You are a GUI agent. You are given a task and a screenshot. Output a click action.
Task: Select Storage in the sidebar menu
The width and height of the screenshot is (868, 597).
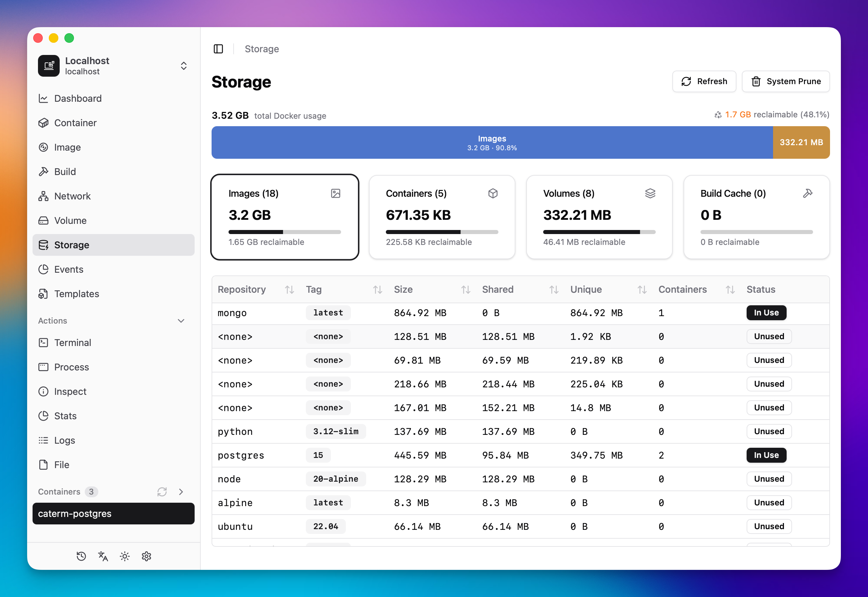72,245
